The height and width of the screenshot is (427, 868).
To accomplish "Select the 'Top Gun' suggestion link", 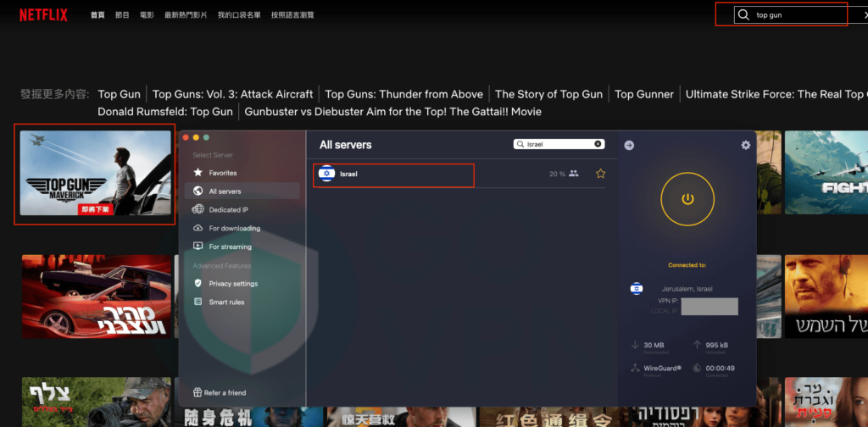I will [119, 94].
